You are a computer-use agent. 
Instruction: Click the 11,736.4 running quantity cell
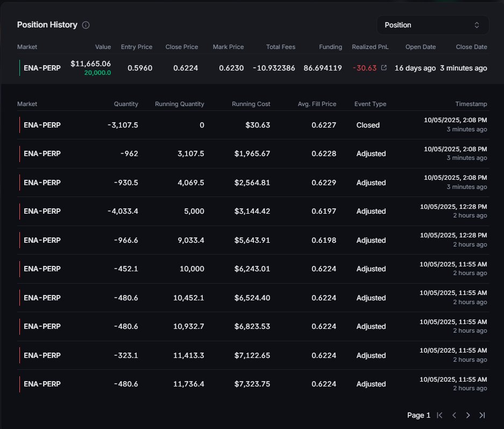click(x=189, y=384)
